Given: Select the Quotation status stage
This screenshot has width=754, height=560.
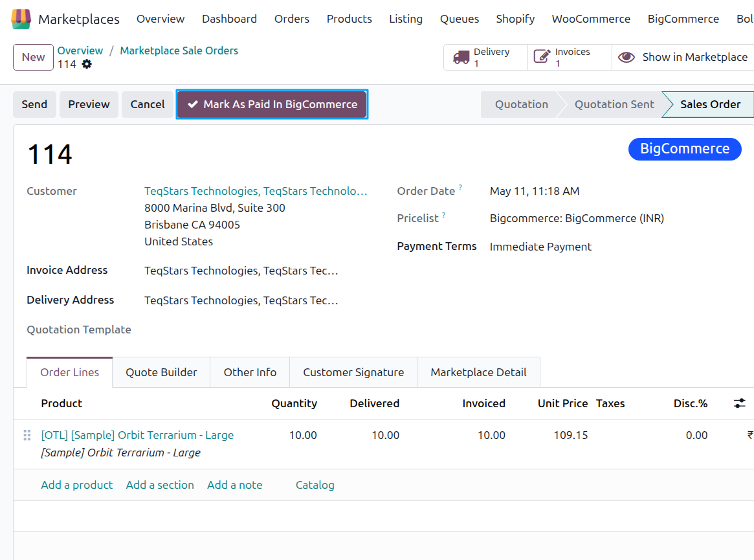Looking at the screenshot, I should tap(521, 104).
